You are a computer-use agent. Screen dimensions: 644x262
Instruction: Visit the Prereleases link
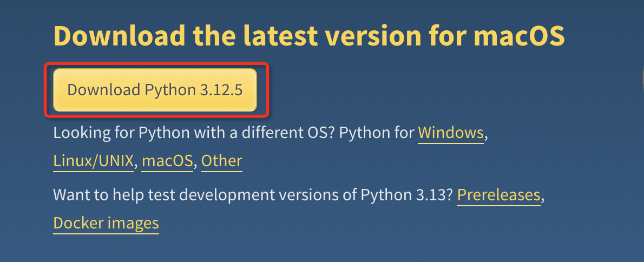tap(498, 194)
